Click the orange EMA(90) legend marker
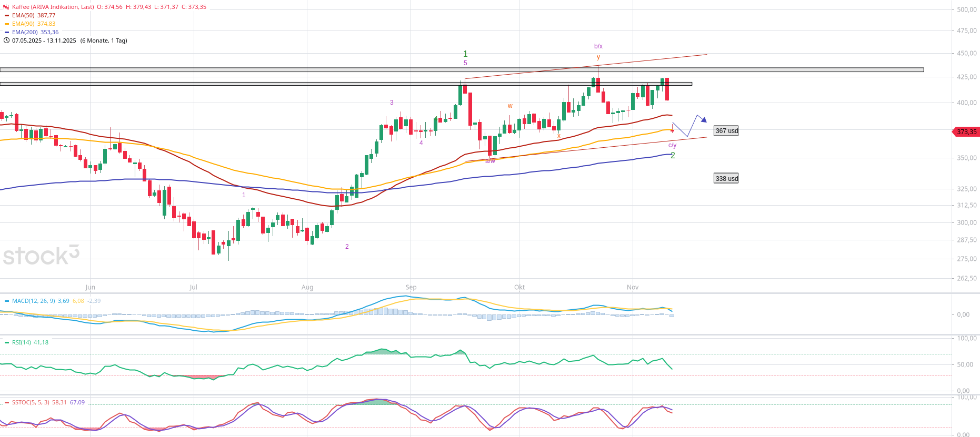 pos(7,24)
